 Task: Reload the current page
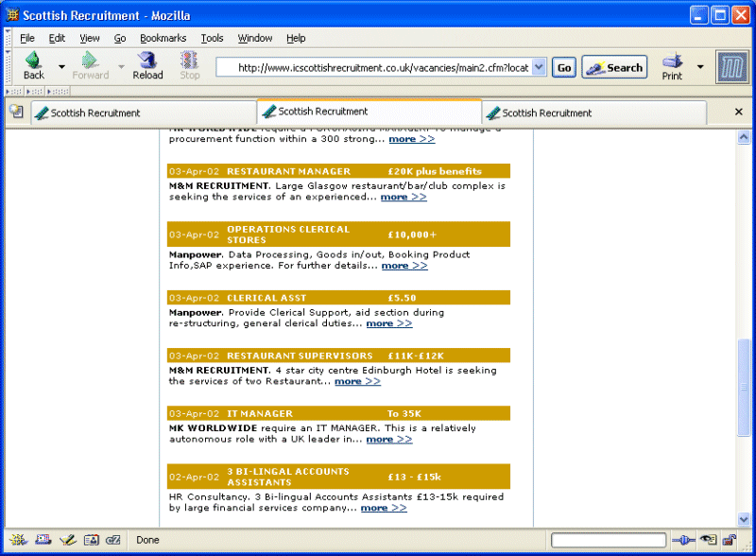[147, 65]
